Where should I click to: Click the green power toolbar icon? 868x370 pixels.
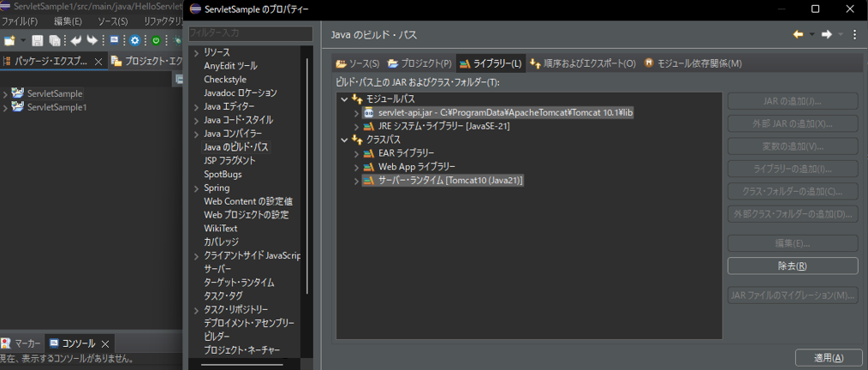[x=156, y=41]
